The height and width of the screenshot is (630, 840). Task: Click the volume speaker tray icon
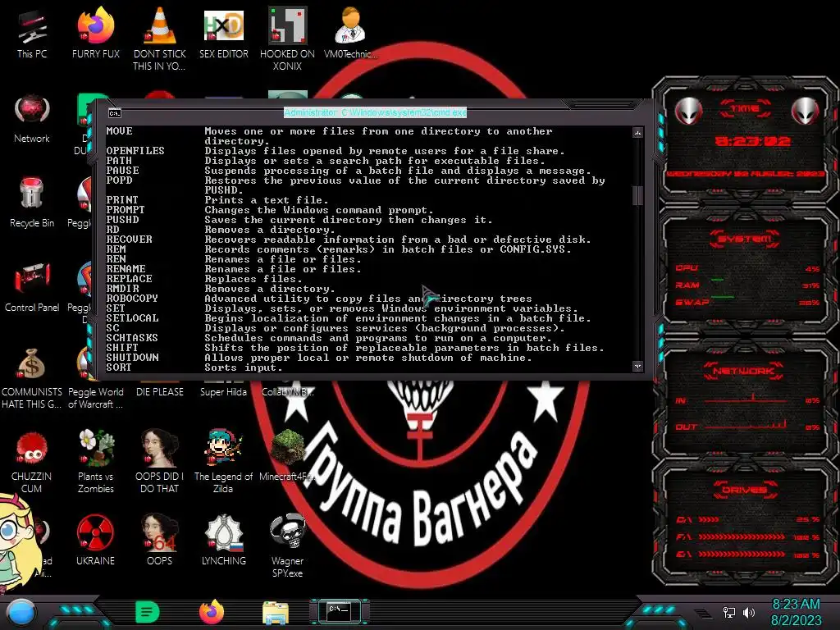click(749, 612)
